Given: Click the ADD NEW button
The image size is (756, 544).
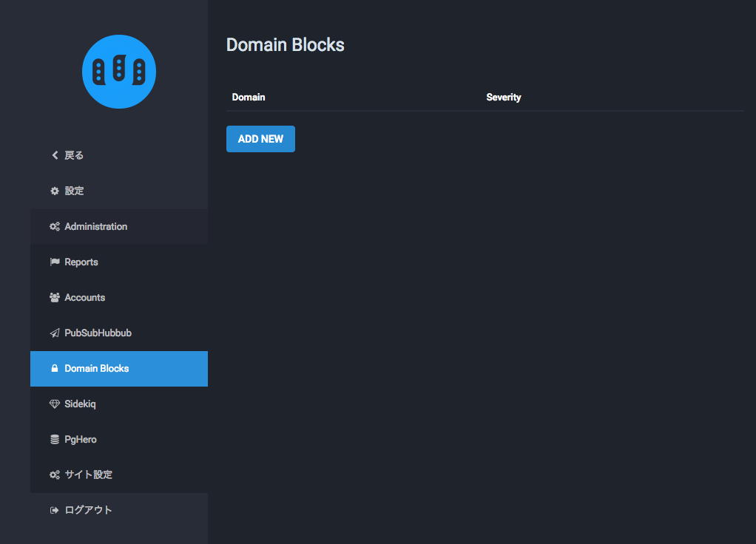Looking at the screenshot, I should (x=260, y=139).
